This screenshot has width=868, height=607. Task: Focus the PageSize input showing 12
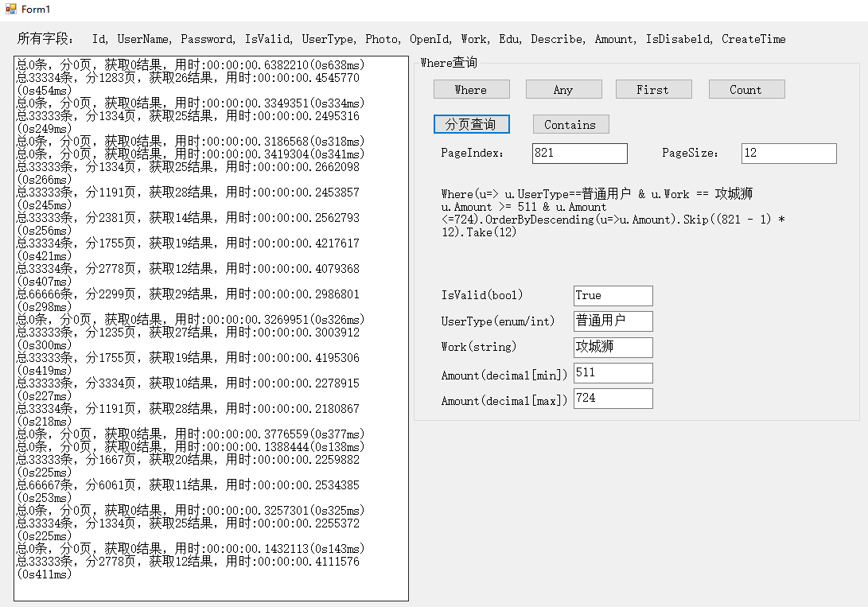click(x=789, y=154)
